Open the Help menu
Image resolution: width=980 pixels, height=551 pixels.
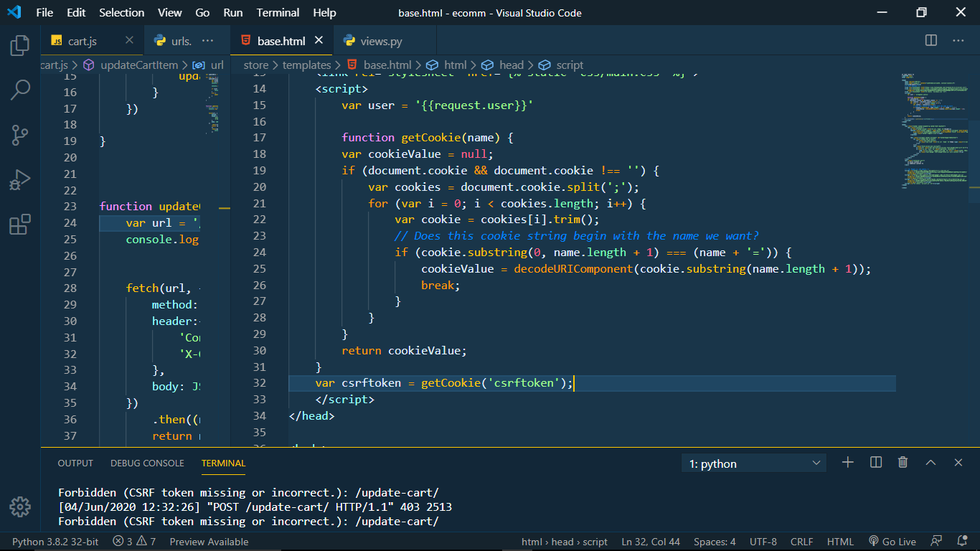[x=324, y=13]
